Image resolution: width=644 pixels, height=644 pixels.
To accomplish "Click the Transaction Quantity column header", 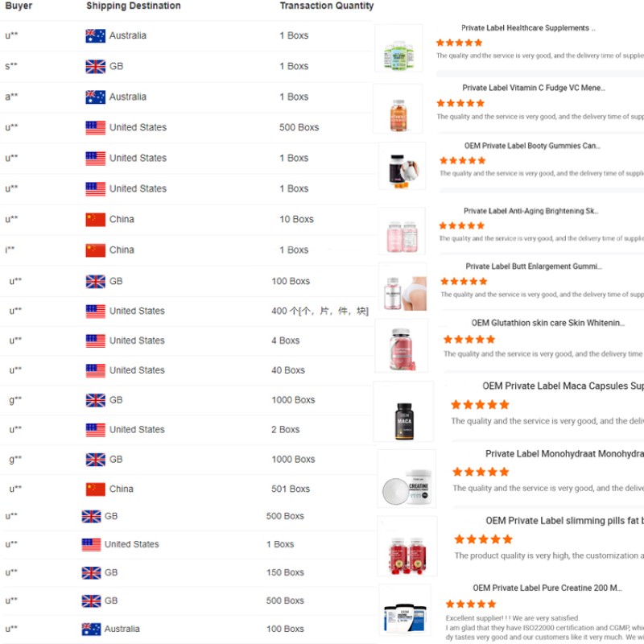I will pyautogui.click(x=326, y=6).
